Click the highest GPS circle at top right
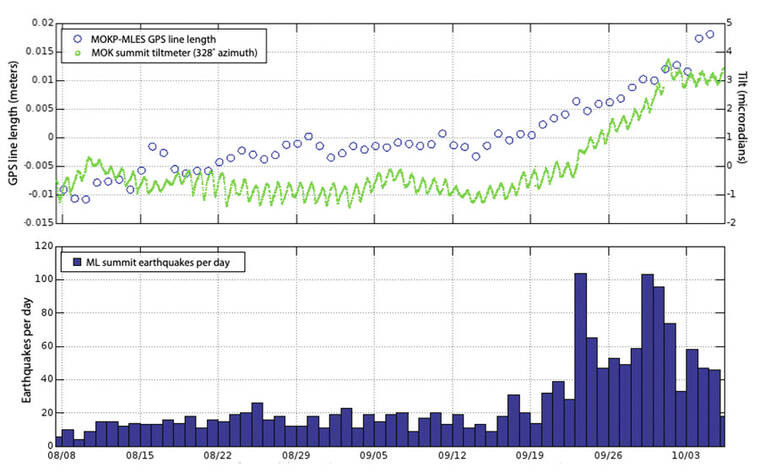Screen dimensions: 760x473 [710, 34]
